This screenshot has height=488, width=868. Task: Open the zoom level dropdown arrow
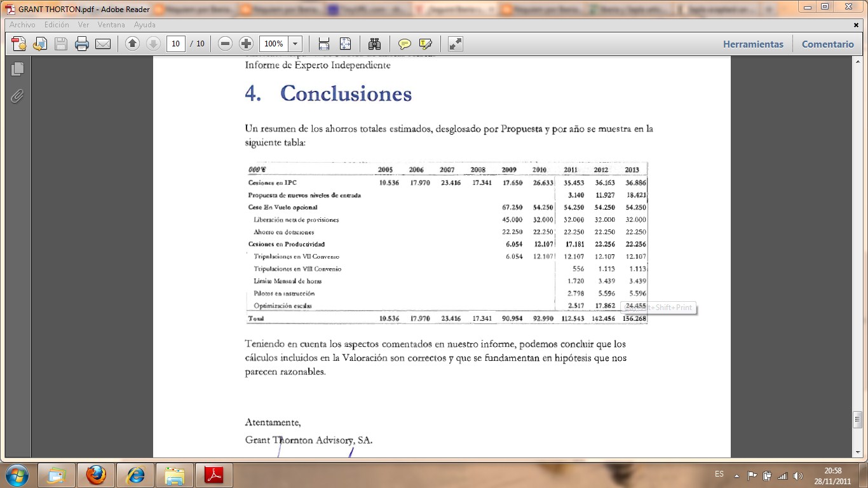[x=295, y=44]
